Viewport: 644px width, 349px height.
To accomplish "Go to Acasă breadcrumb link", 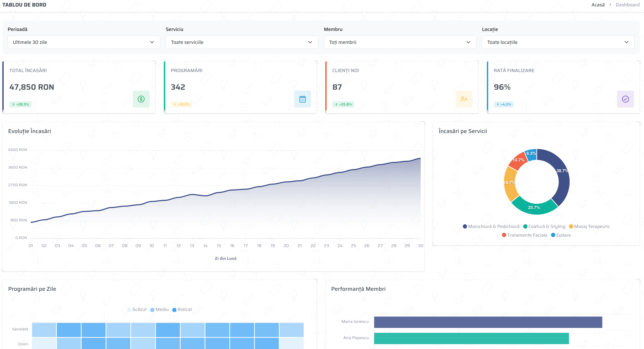I will coord(598,5).
